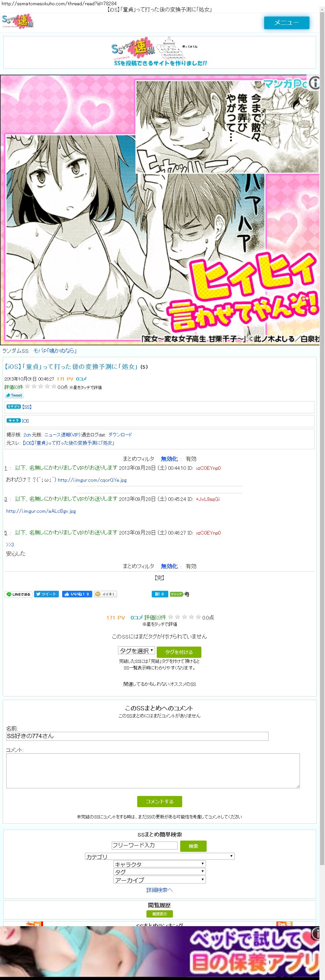Disable the top まとめフィルタ via 無効化
This screenshot has height=980, width=325.
point(169,459)
